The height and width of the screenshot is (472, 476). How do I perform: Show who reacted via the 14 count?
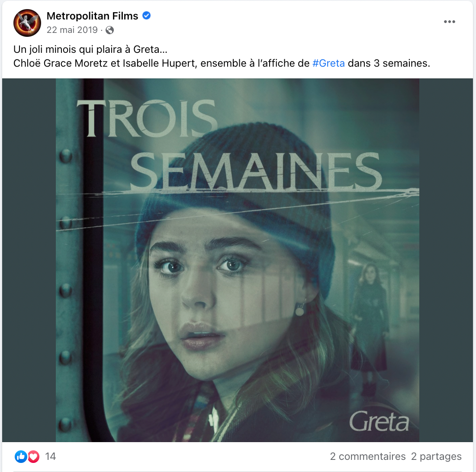coord(50,456)
